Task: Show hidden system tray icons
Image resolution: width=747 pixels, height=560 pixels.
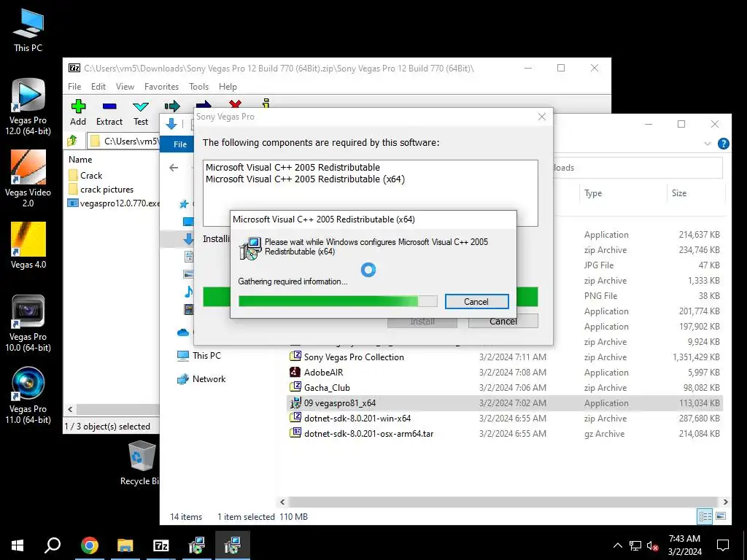Action: click(x=617, y=545)
